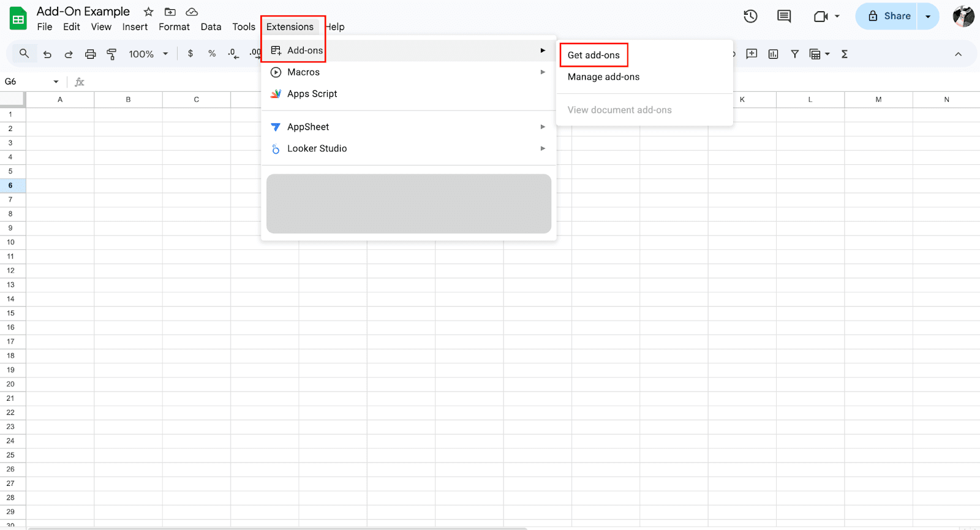Click the undo arrow icon
980x530 pixels.
(47, 54)
